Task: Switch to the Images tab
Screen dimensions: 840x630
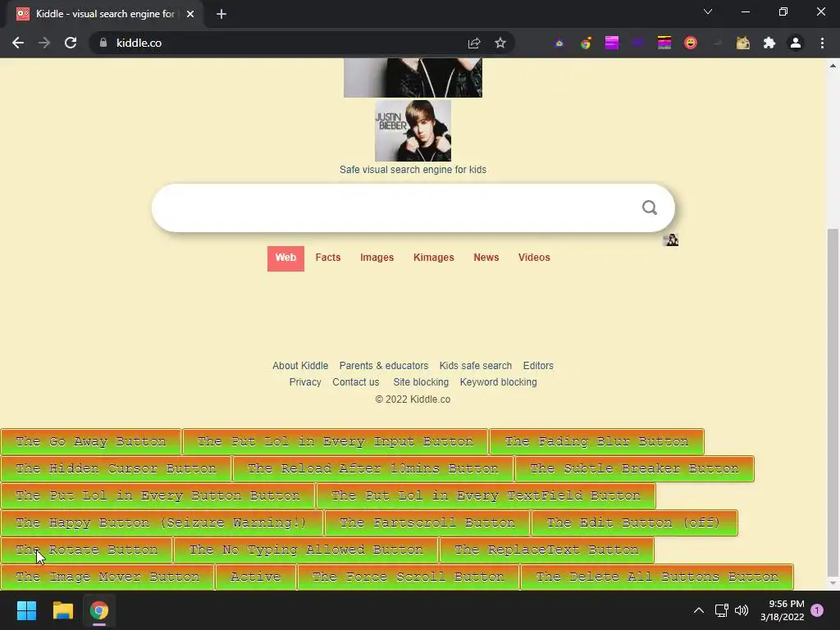Action: pos(377,258)
